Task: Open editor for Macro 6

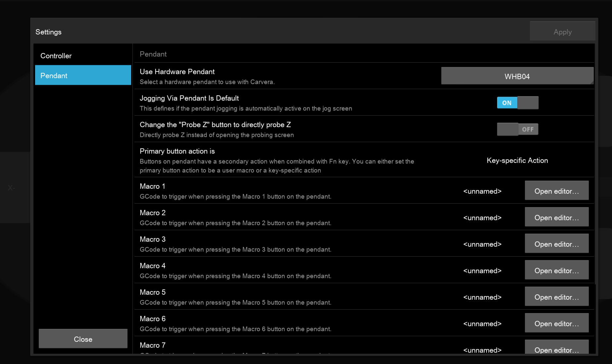Action: coord(556,323)
